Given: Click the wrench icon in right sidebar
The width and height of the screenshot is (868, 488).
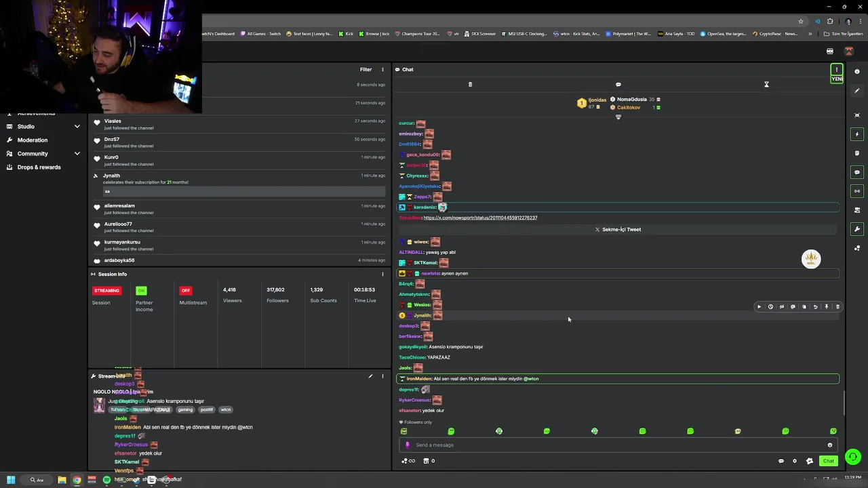Looking at the screenshot, I should 857,229.
